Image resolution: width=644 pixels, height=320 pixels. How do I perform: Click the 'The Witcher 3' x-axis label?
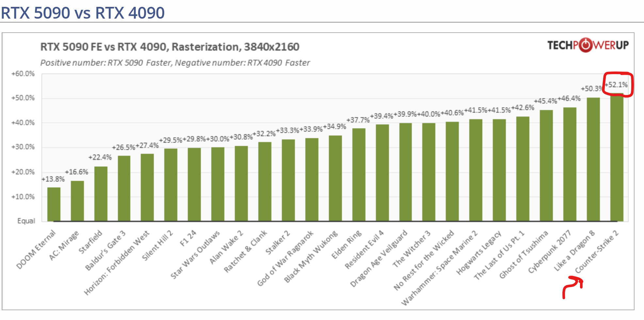pyautogui.click(x=411, y=249)
